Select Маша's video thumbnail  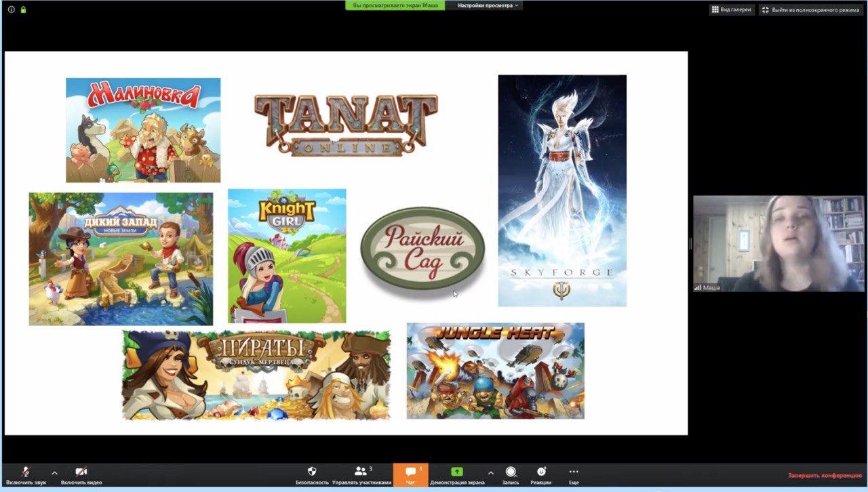778,244
